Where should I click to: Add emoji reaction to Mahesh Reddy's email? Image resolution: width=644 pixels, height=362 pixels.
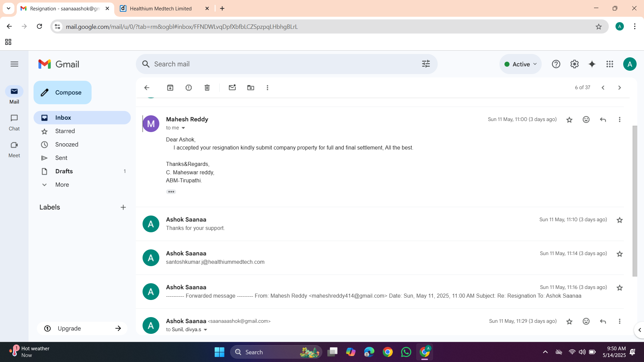586,120
